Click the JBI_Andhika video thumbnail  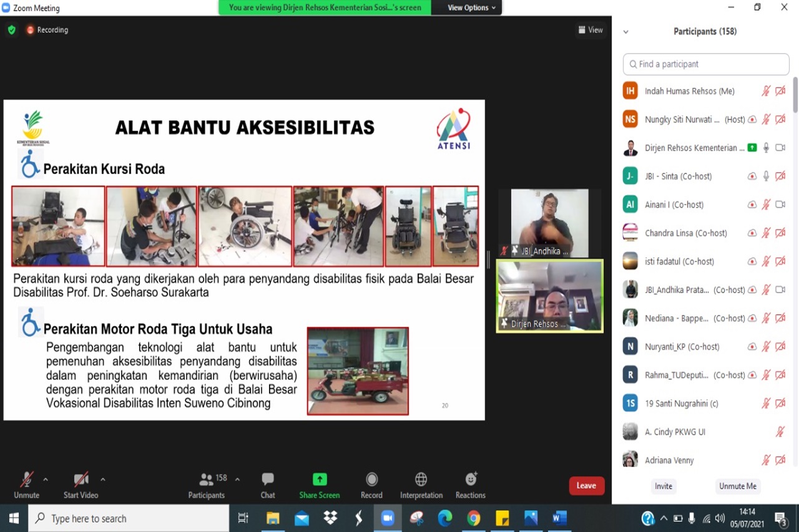[550, 223]
